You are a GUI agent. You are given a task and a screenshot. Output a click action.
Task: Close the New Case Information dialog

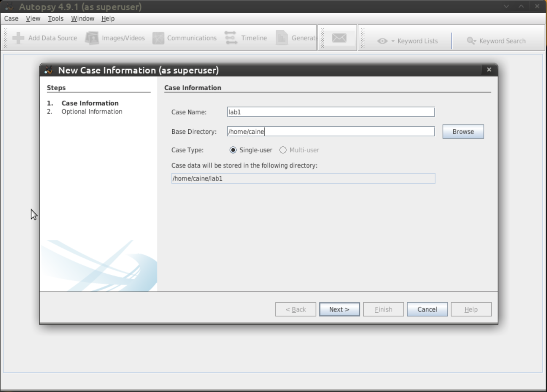click(x=489, y=70)
